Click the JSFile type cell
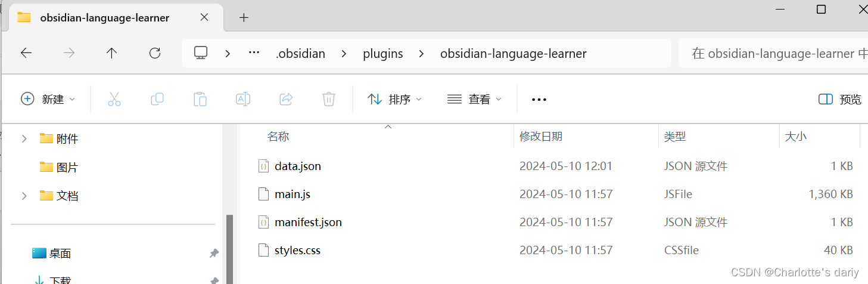868x284 pixels. click(678, 194)
